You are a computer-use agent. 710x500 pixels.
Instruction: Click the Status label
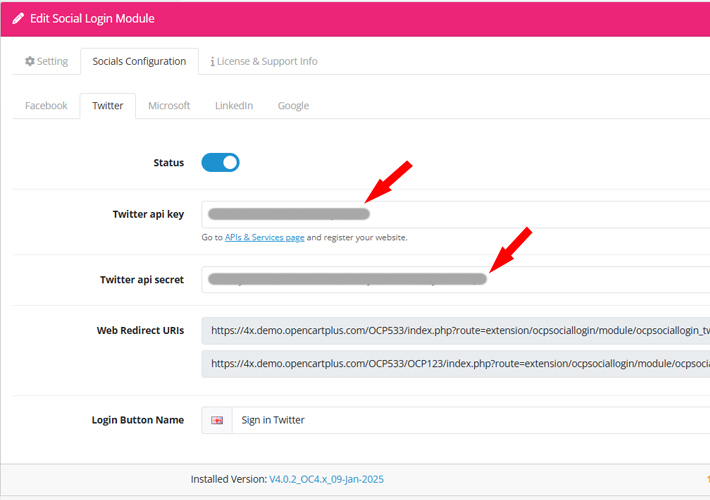(x=168, y=163)
